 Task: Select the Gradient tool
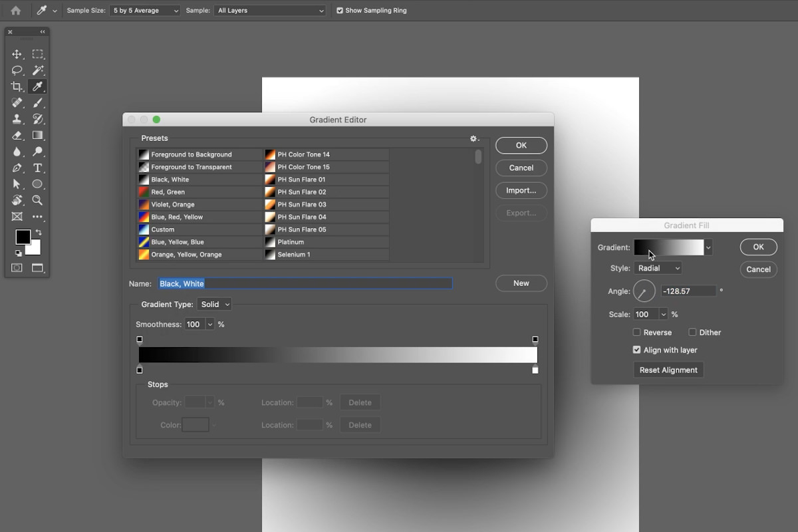tap(38, 136)
